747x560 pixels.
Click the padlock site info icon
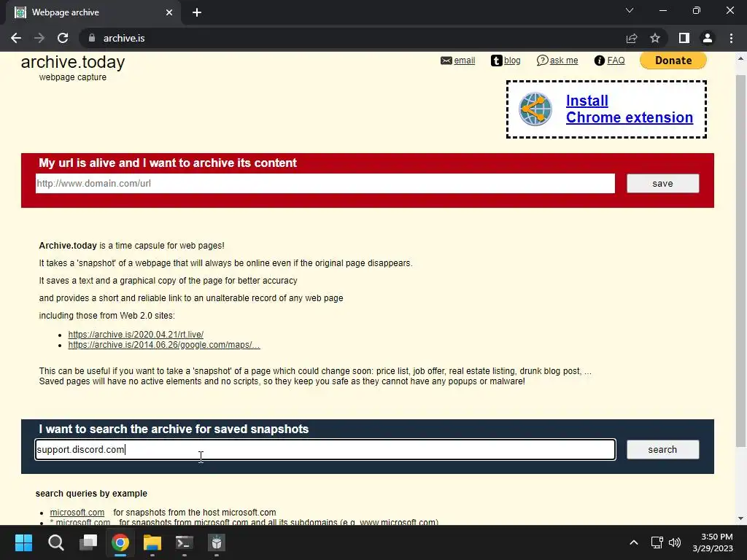tap(92, 38)
